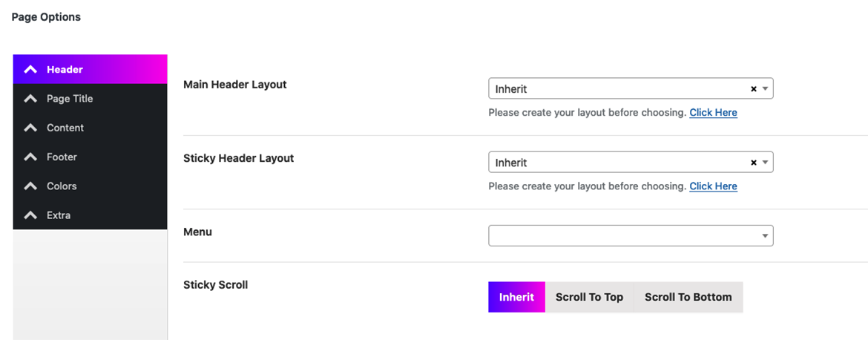The image size is (868, 340).
Task: Select Inherit for Sticky Scroll
Action: [x=516, y=298]
